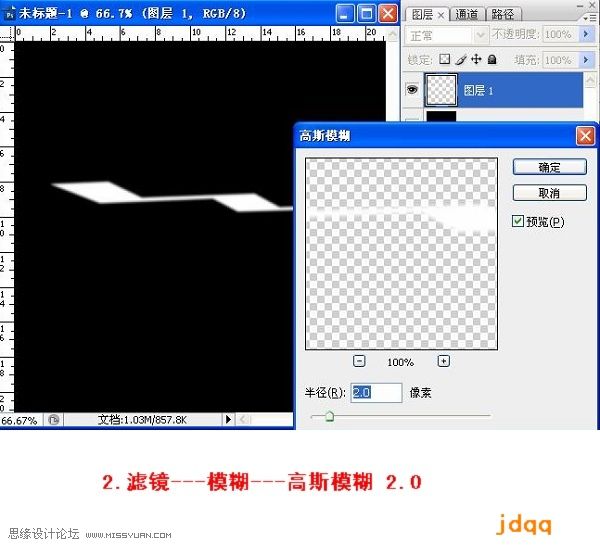Toggle the 预览 (Preview) checkbox
The width and height of the screenshot is (600, 550).
(x=517, y=221)
